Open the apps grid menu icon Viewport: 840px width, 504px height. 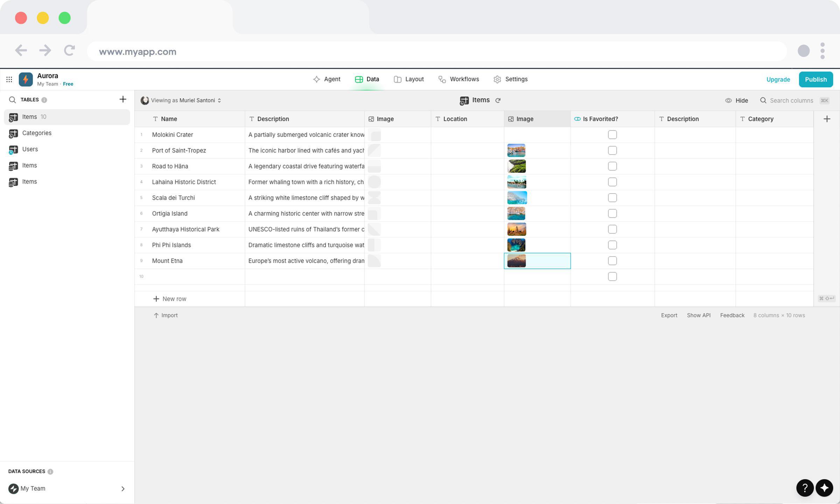click(9, 79)
